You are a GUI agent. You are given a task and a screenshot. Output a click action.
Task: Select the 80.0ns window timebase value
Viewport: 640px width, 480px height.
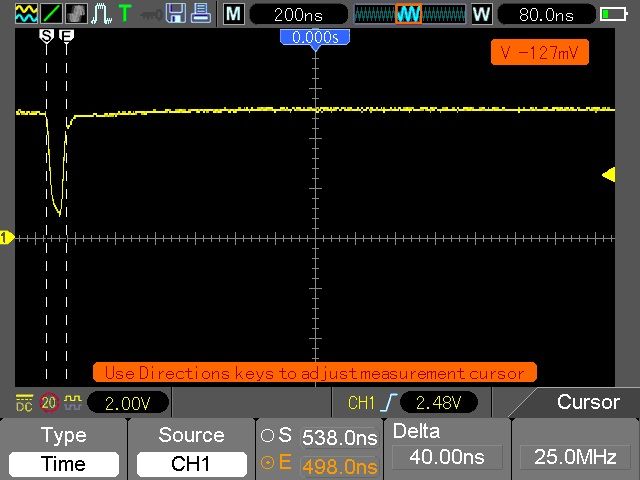(546, 15)
